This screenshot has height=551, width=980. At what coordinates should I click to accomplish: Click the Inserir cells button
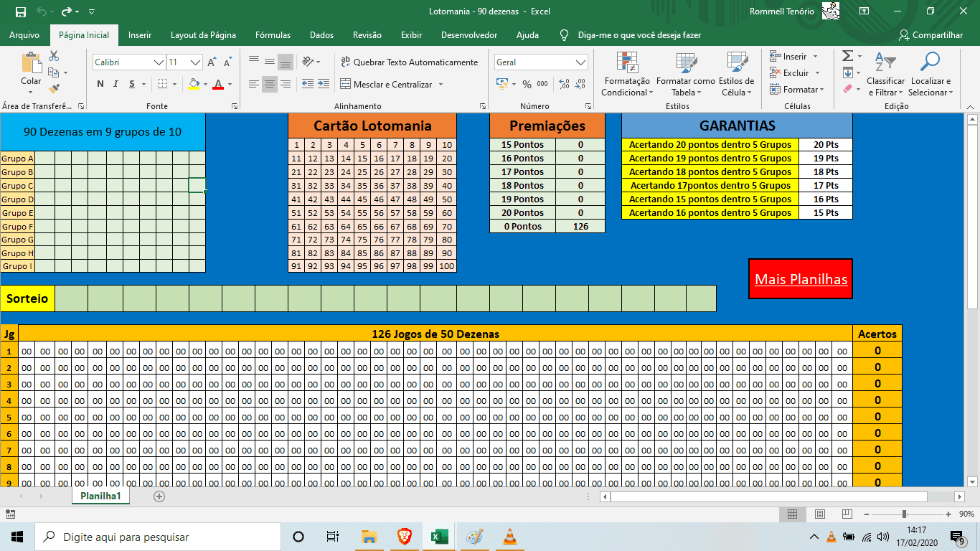[x=794, y=56]
